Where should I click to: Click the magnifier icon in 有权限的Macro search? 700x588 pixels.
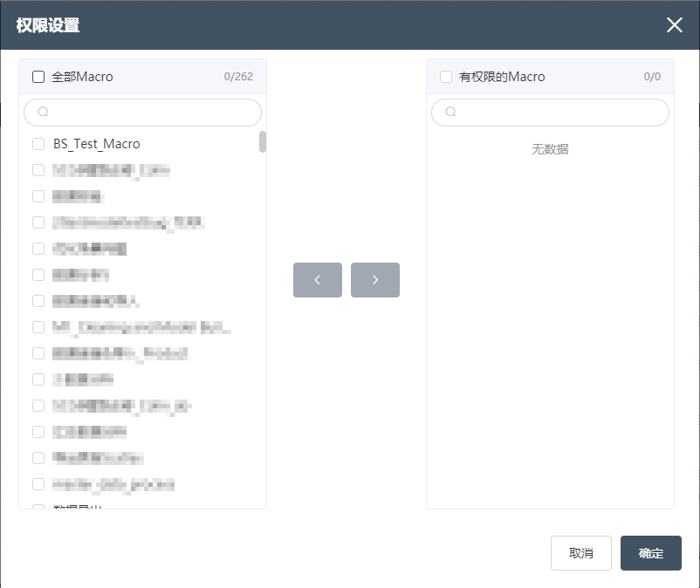[x=450, y=113]
